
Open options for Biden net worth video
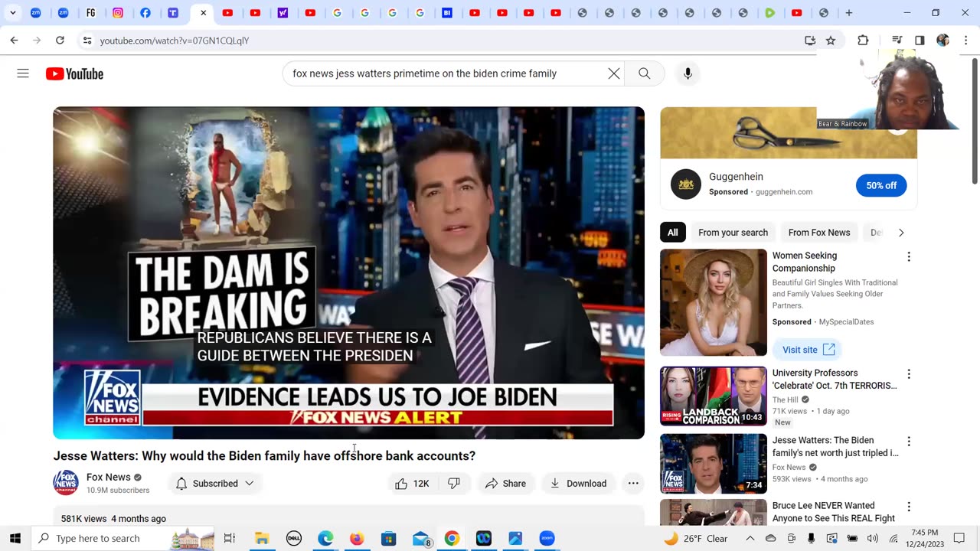click(909, 442)
